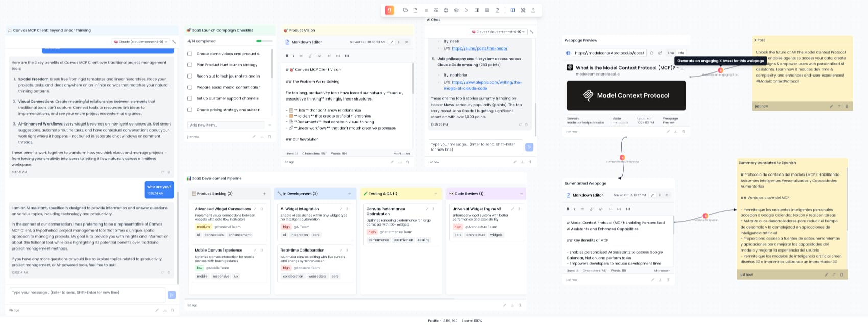This screenshot has width=868, height=325.
Task: Send message in Canvas MCP Client chat
Action: tap(172, 294)
